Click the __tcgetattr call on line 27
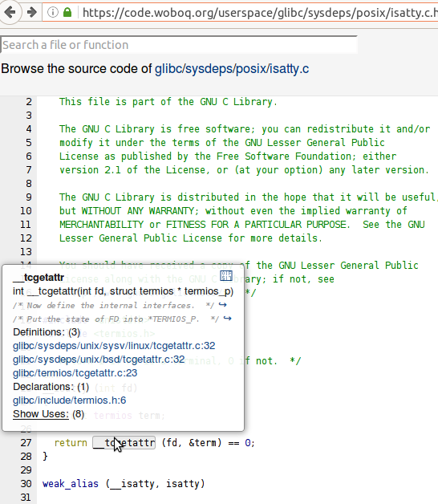 coord(124,443)
